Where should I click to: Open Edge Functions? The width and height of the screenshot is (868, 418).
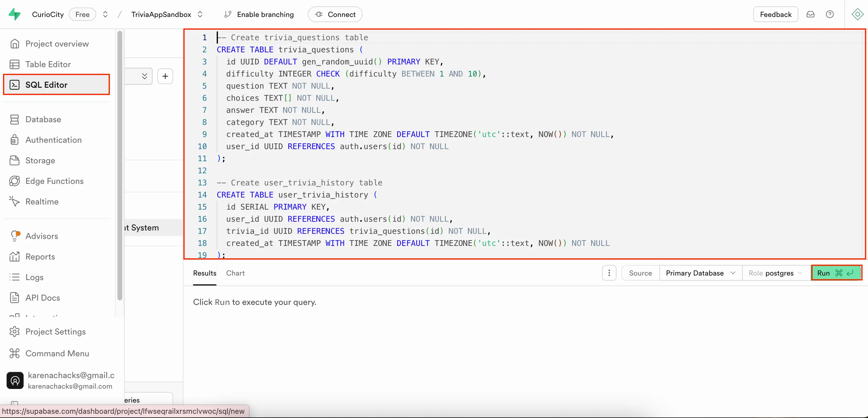point(54,181)
